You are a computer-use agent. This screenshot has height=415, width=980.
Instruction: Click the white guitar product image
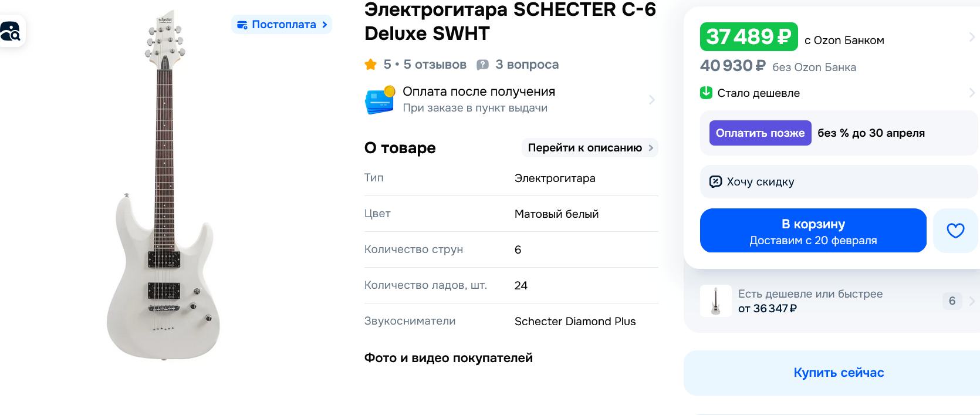(x=164, y=188)
